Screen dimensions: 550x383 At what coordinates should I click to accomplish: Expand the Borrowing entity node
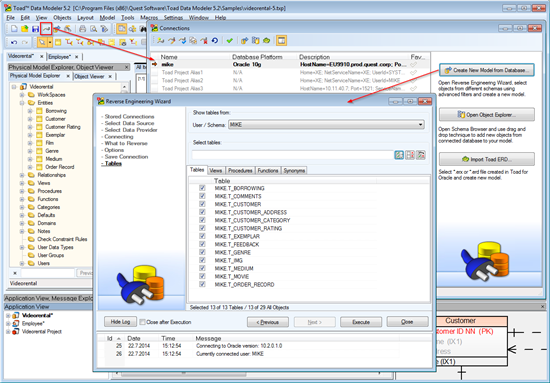[x=30, y=111]
